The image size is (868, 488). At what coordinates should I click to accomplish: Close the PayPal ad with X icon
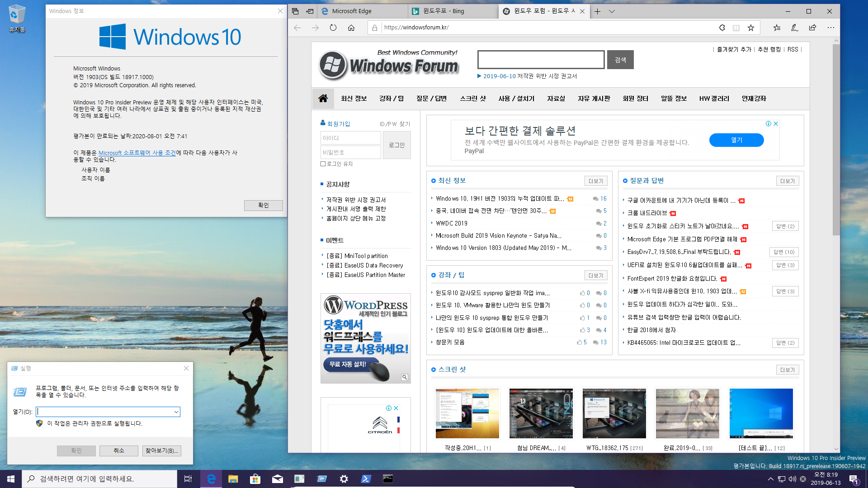tap(776, 123)
